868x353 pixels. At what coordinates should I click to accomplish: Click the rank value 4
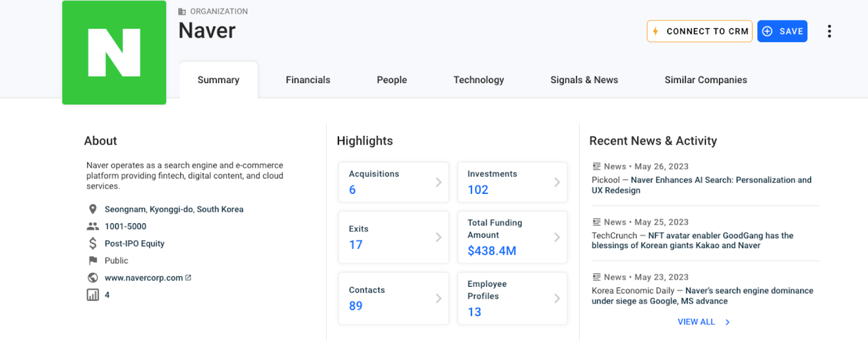pos(107,295)
